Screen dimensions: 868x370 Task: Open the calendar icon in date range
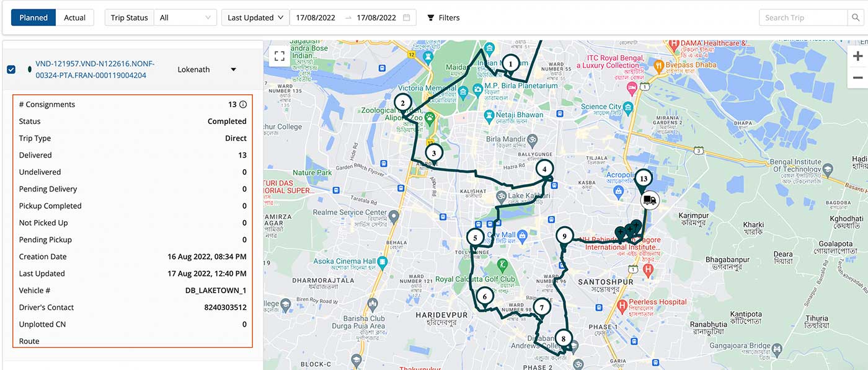coord(407,17)
